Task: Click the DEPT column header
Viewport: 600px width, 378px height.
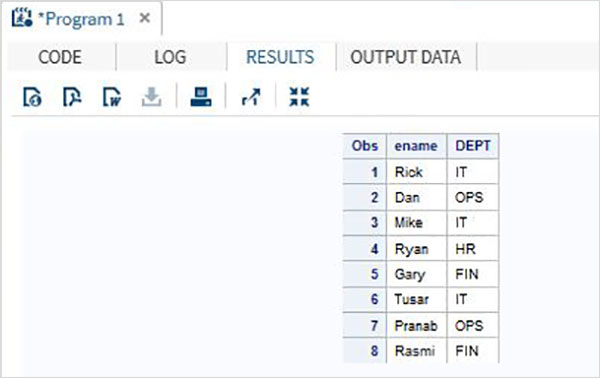Action: pyautogui.click(x=473, y=146)
